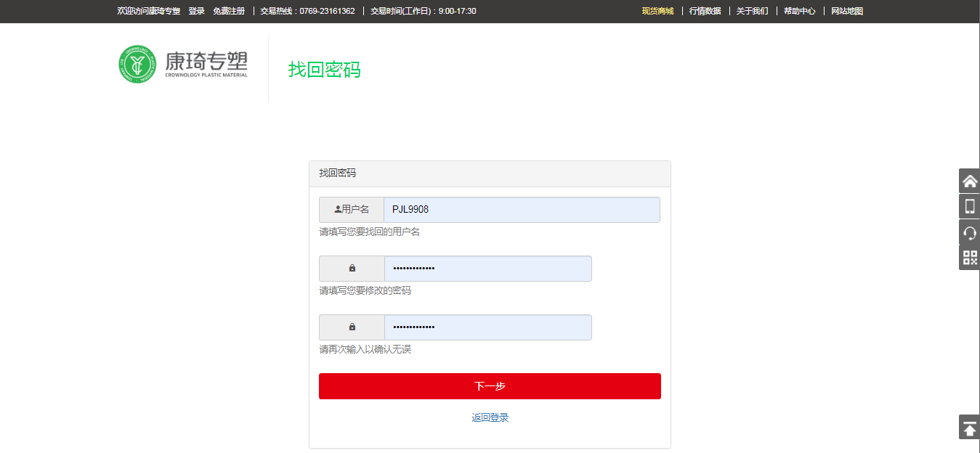Click the lock icon of confirm password field
The image size is (980, 453).
[352, 327]
